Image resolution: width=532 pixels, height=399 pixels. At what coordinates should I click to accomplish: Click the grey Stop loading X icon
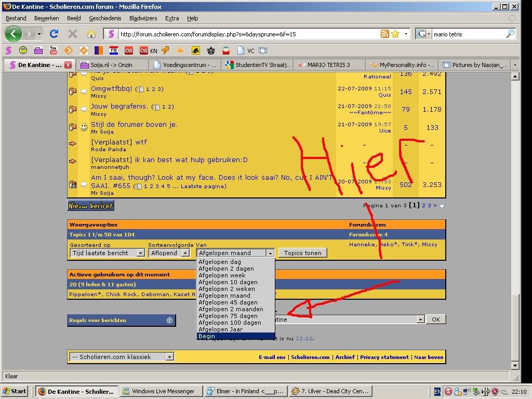point(72,34)
